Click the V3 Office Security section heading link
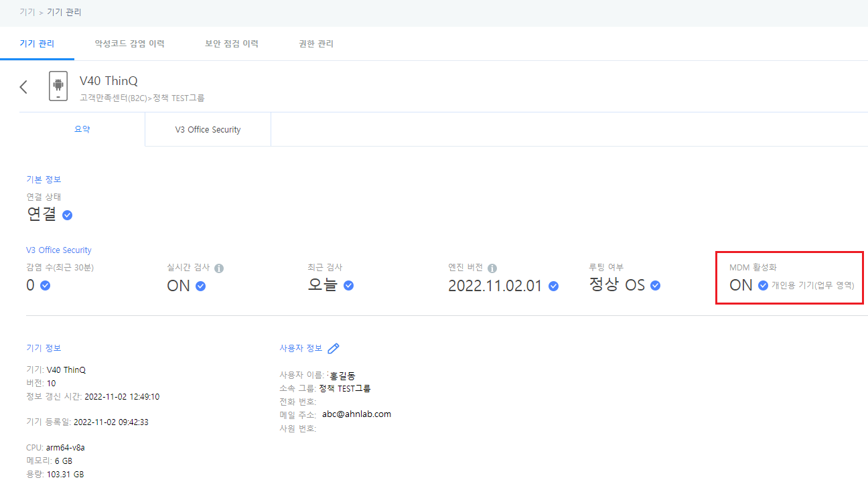Image resolution: width=868 pixels, height=492 pixels. [59, 250]
